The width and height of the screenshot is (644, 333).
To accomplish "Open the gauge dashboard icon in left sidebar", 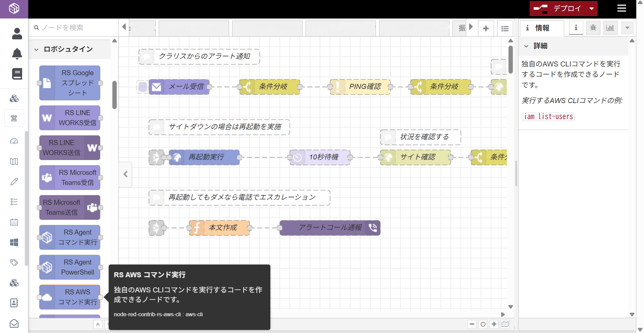I will 14,141.
